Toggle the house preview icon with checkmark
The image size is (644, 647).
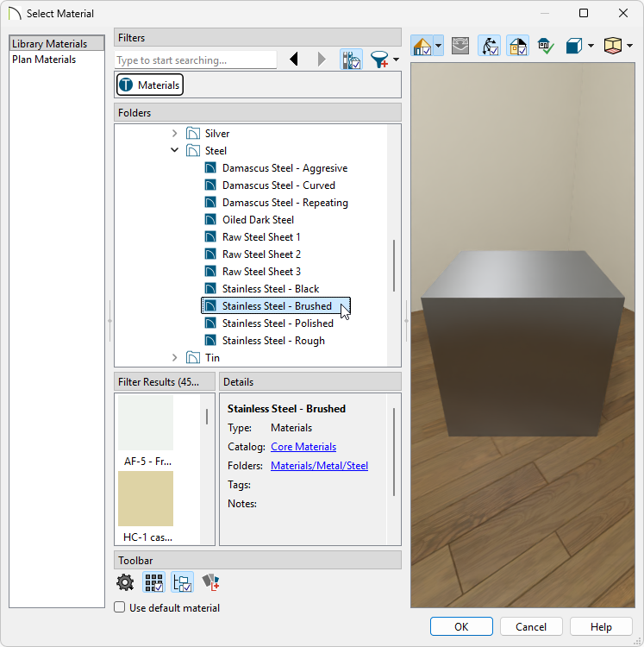tap(422, 46)
